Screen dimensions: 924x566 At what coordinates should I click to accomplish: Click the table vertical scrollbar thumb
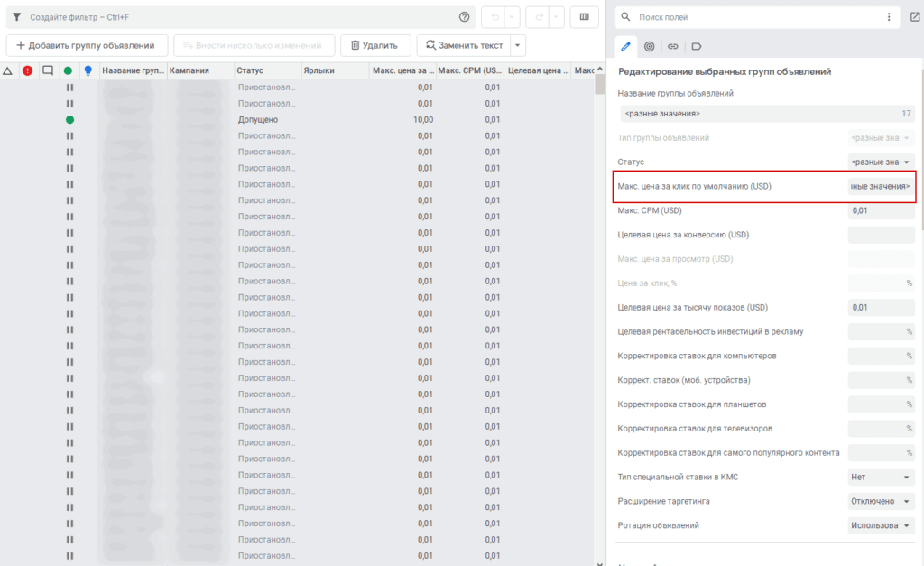[x=600, y=85]
